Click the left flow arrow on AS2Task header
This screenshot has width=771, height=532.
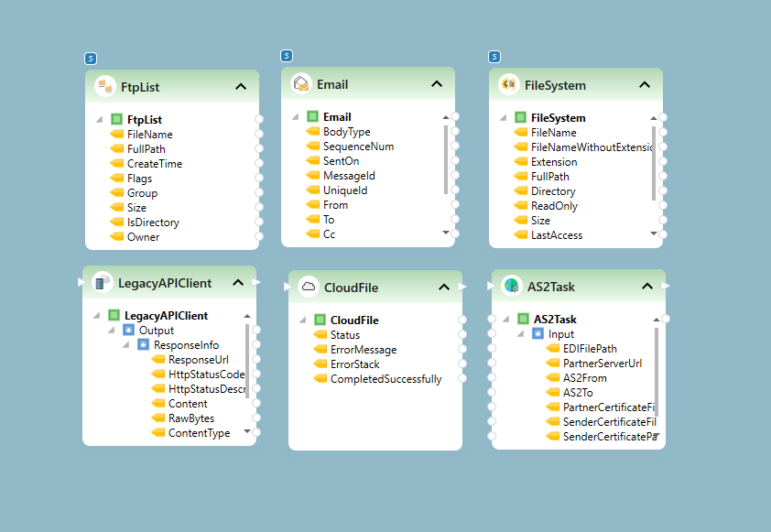(491, 285)
